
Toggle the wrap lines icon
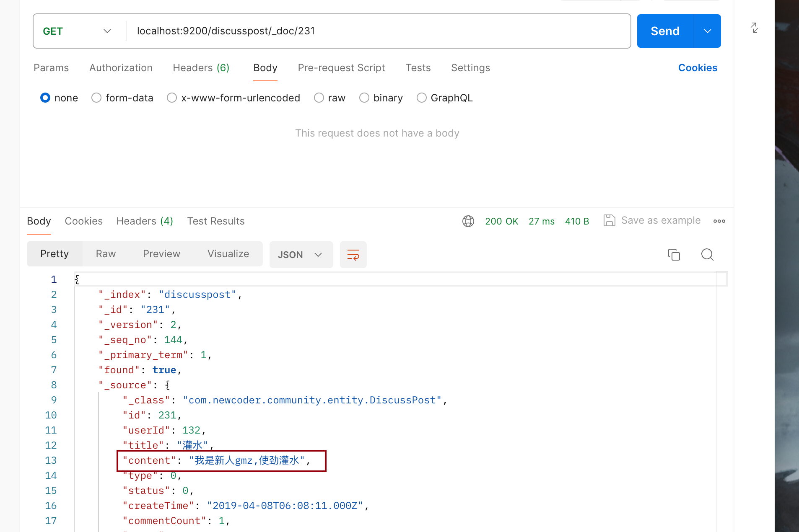pyautogui.click(x=353, y=255)
